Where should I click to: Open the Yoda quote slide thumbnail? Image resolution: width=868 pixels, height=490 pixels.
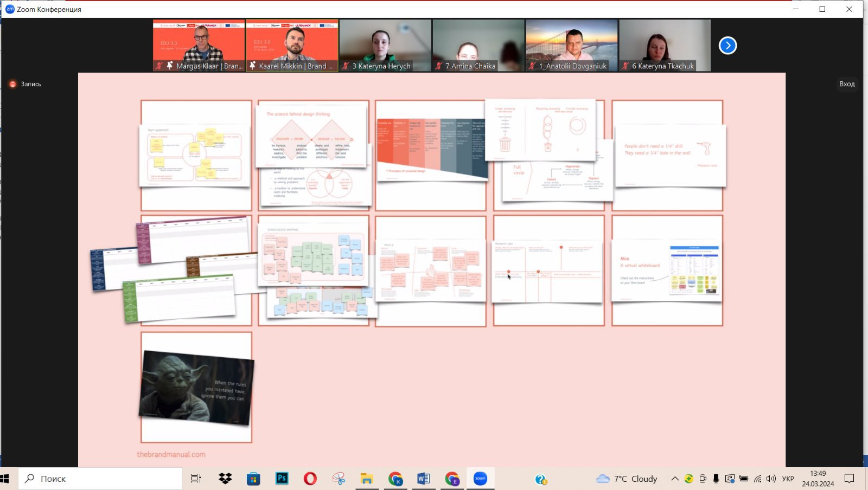(197, 388)
